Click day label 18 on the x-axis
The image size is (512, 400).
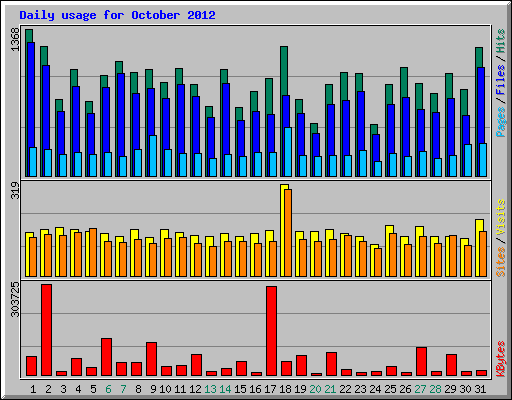(285, 389)
